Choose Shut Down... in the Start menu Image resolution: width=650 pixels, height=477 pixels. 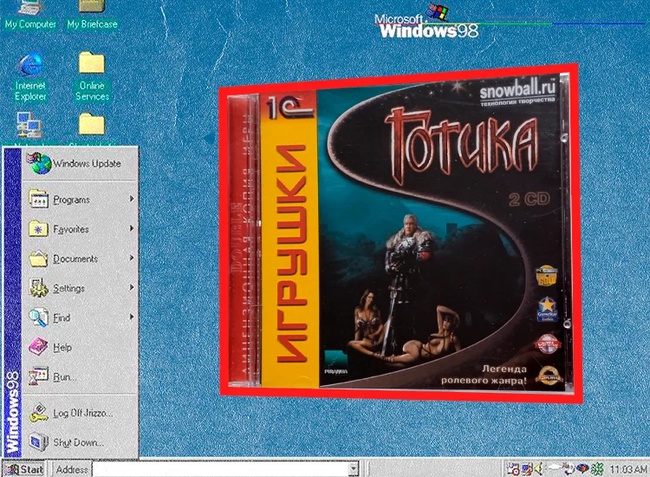click(x=80, y=443)
